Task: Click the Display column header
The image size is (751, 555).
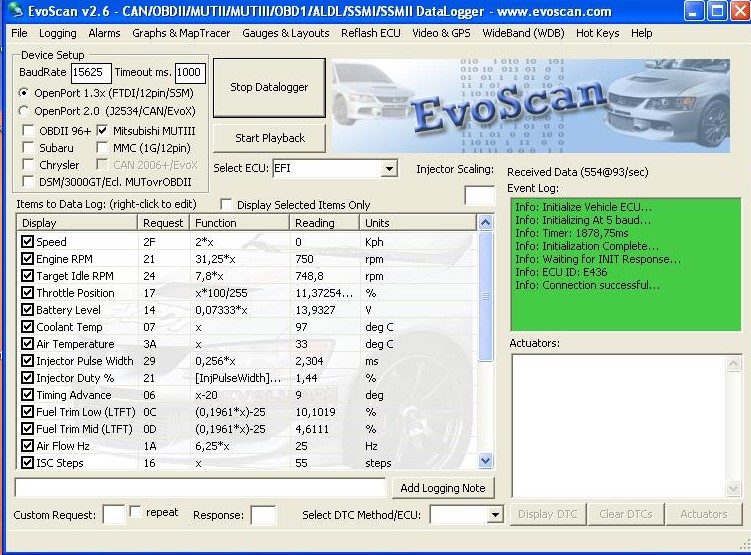Action: pyautogui.click(x=78, y=223)
